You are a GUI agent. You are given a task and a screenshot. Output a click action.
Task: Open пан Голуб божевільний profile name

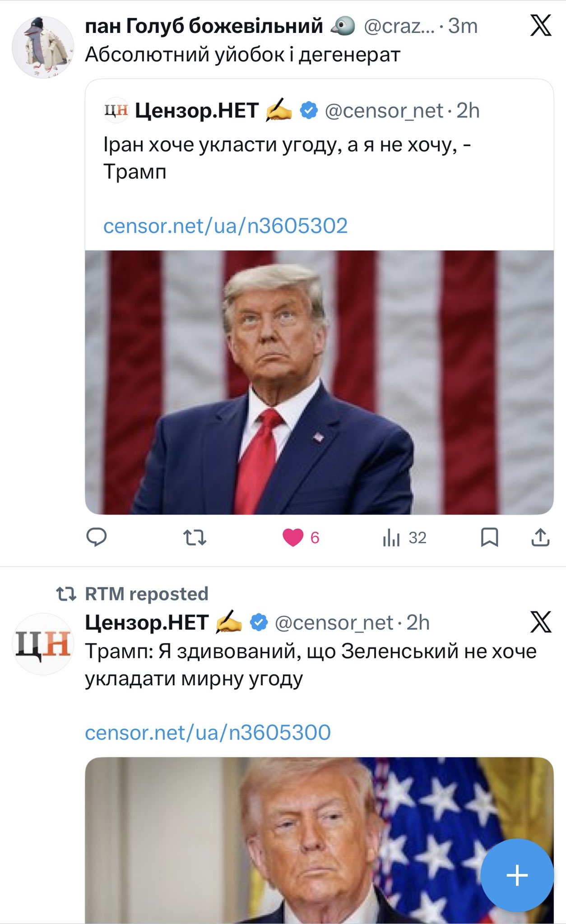204,26
